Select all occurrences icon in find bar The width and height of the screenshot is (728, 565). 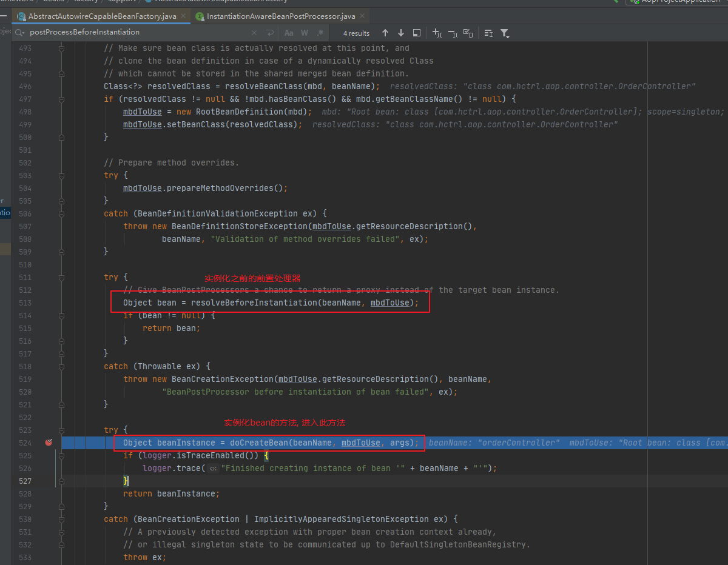468,33
